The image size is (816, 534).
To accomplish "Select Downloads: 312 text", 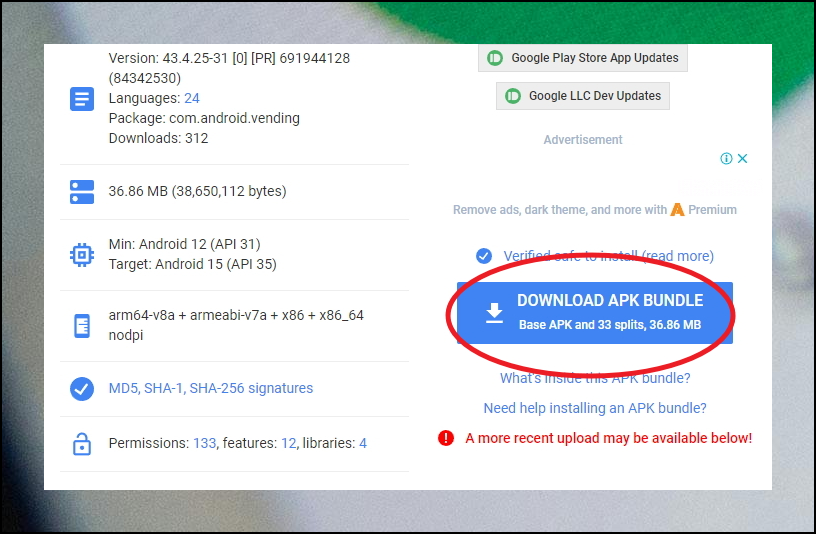I will 158,138.
